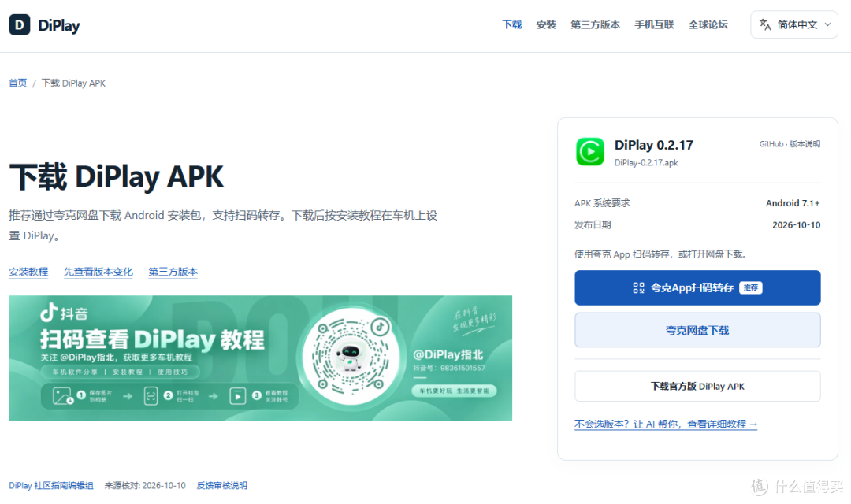Click the "来源核对: 2026-10-10" text
Viewport: 851px width, 504px height.
tap(145, 486)
